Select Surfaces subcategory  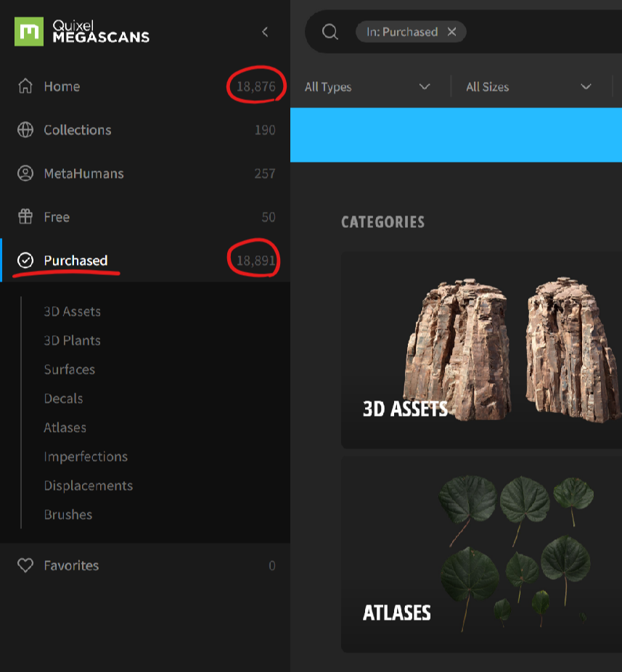tap(69, 369)
